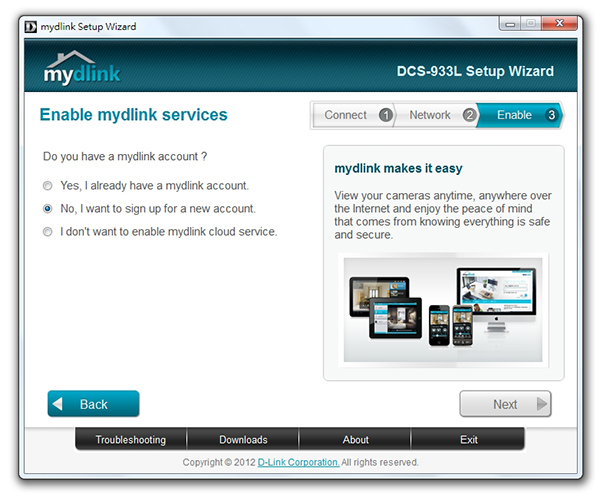Image resolution: width=600 pixels, height=497 pixels.
Task: Click the devices preview image
Action: point(443,307)
